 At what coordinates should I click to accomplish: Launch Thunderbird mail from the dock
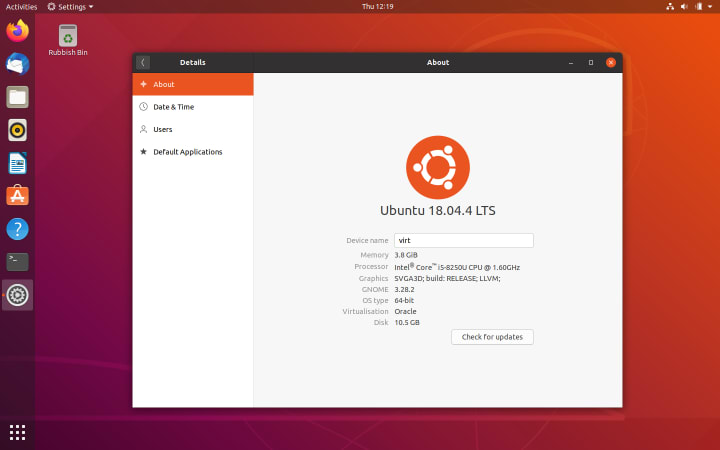[x=17, y=64]
